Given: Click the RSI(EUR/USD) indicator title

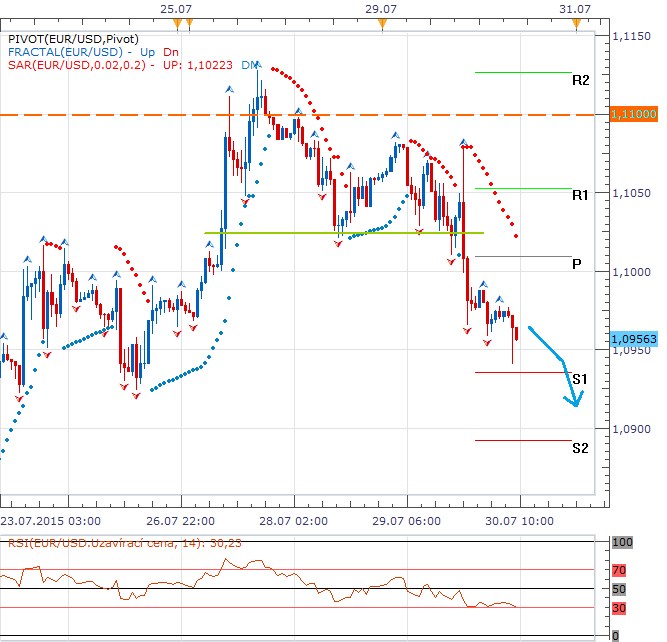Looking at the screenshot, I should pyautogui.click(x=125, y=543).
